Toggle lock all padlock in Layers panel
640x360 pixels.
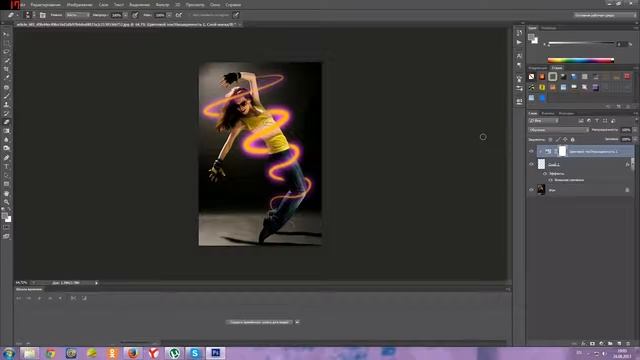pos(573,140)
